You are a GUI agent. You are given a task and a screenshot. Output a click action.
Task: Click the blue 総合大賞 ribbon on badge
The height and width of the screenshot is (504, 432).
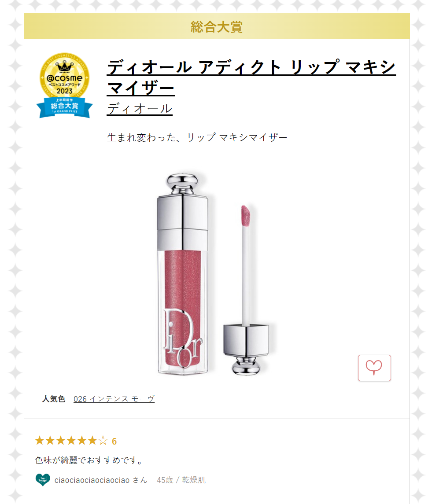point(65,107)
